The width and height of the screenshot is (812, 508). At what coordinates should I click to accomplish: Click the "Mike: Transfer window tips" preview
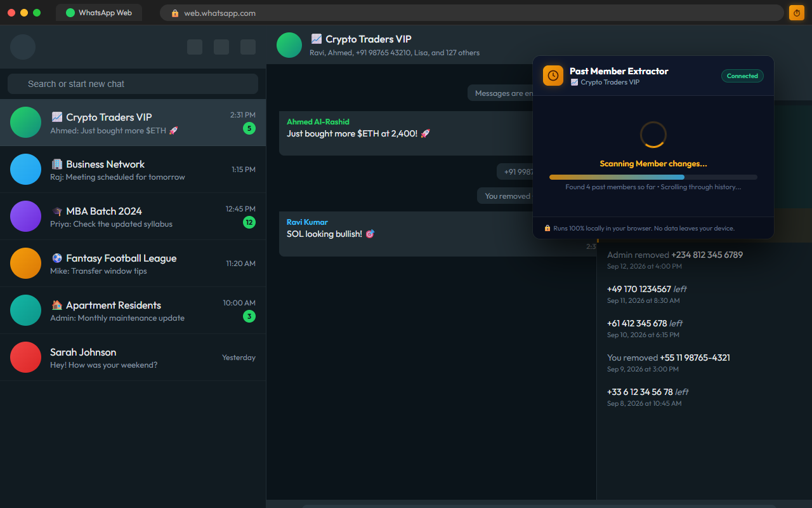(98, 271)
